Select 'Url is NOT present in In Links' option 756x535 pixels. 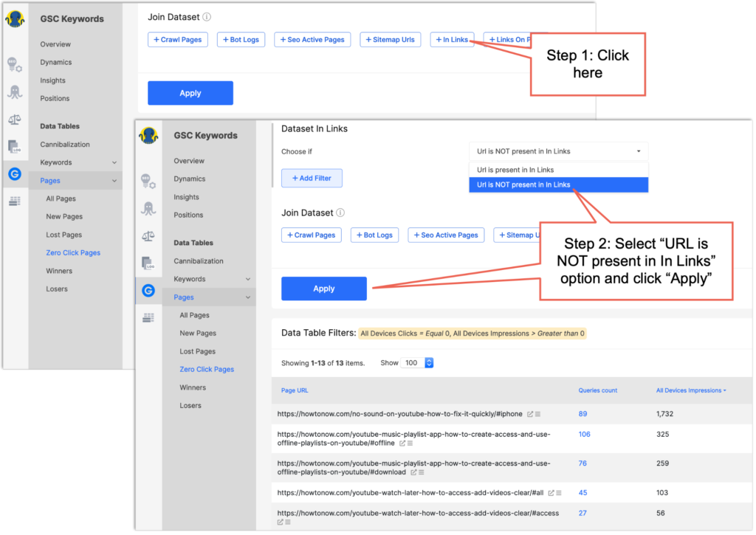(x=558, y=184)
